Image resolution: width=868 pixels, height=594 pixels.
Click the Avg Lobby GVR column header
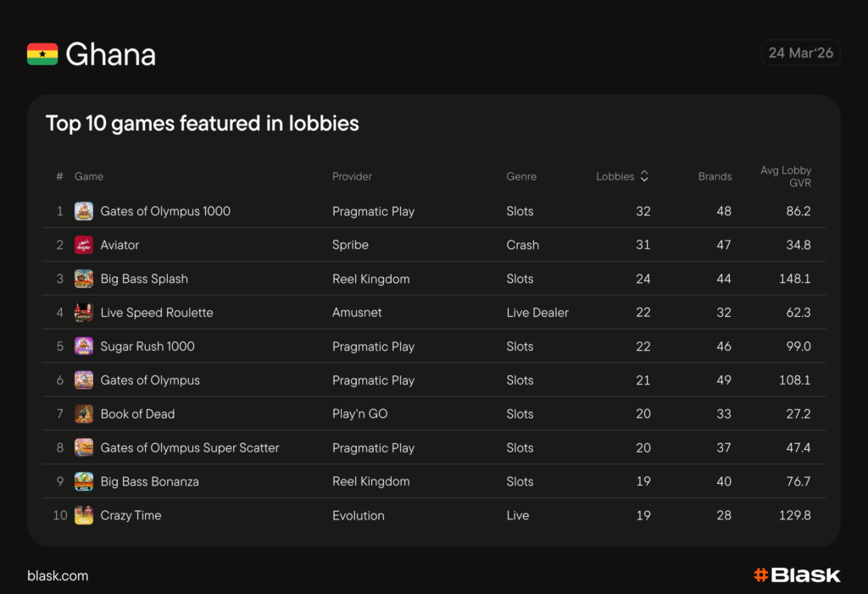tap(785, 176)
